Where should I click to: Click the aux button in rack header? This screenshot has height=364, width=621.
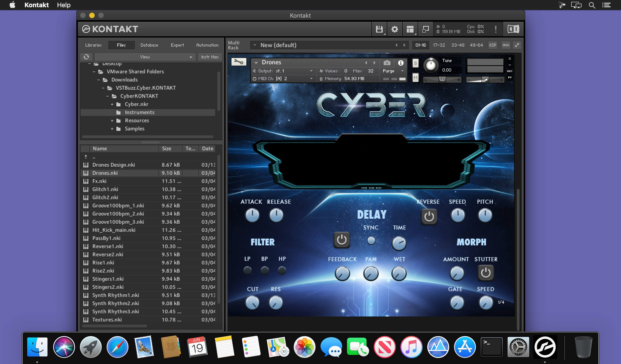point(506,45)
